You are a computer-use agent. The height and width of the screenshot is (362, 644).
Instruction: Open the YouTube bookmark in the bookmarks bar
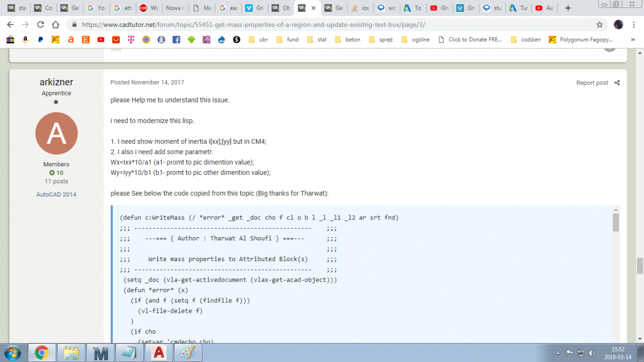coord(101,40)
